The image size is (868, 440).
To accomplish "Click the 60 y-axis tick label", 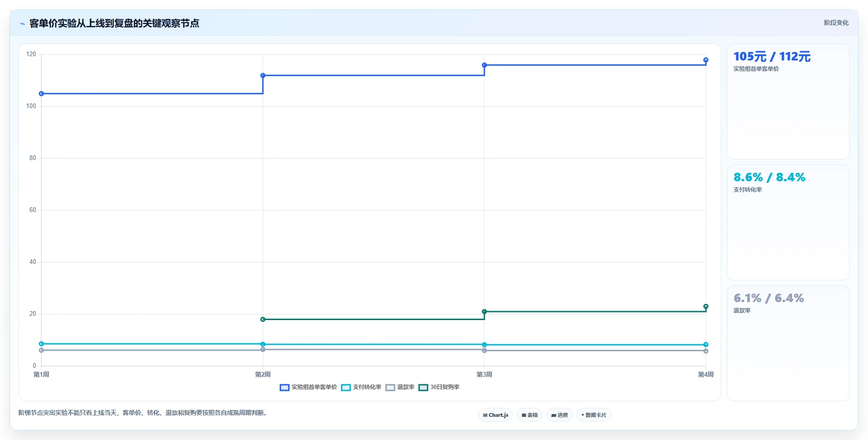I will (33, 210).
